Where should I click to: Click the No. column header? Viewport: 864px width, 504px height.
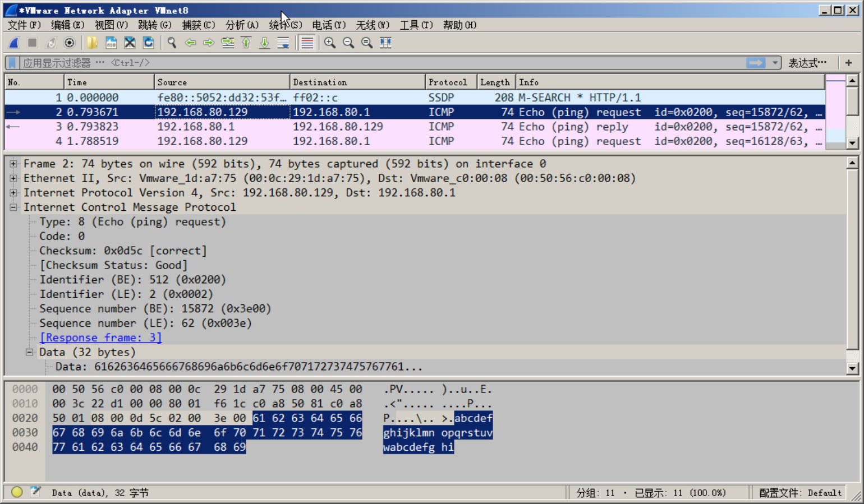tap(34, 82)
